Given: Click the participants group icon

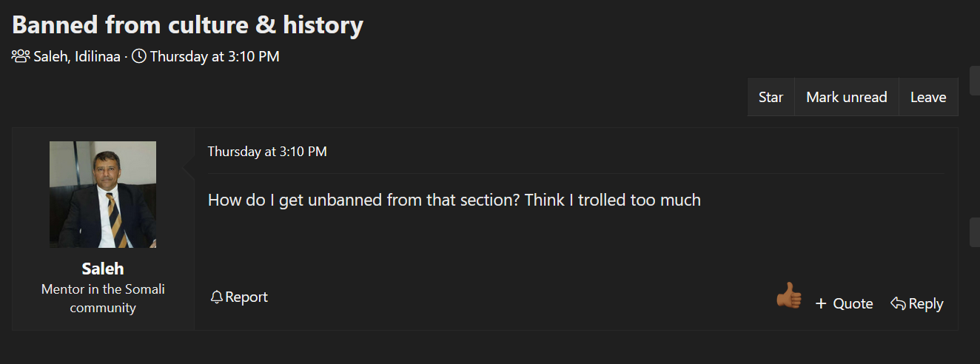Looking at the screenshot, I should 21,56.
